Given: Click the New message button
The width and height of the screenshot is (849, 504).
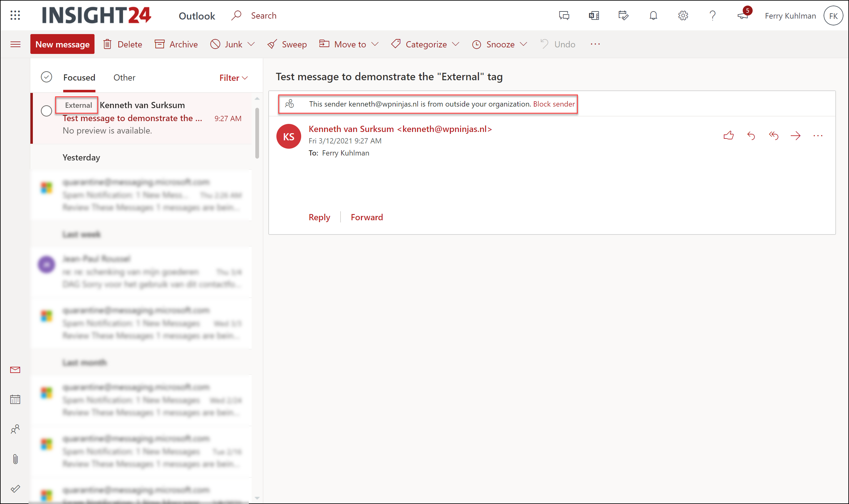Looking at the screenshot, I should (63, 44).
